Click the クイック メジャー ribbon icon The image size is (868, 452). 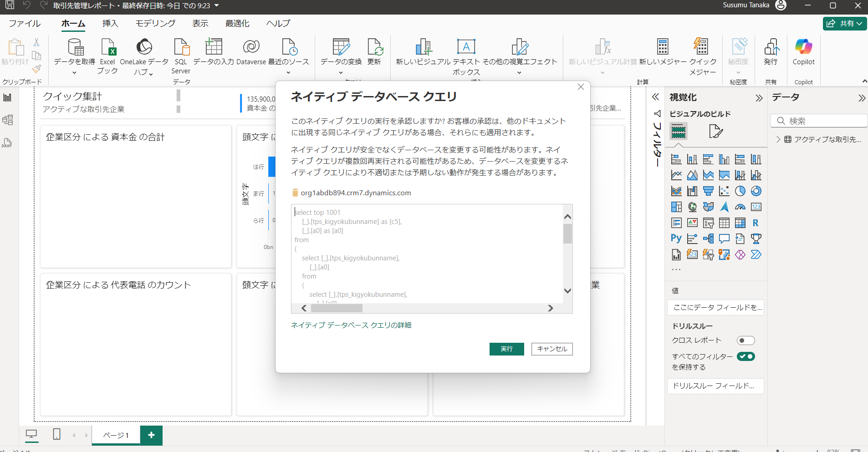pyautogui.click(x=701, y=47)
